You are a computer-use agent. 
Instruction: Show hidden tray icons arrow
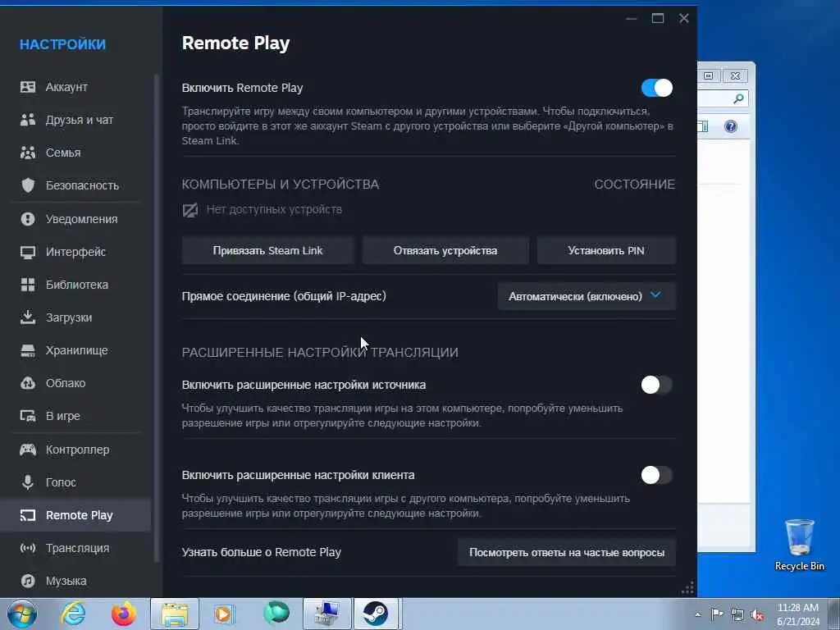[697, 615]
